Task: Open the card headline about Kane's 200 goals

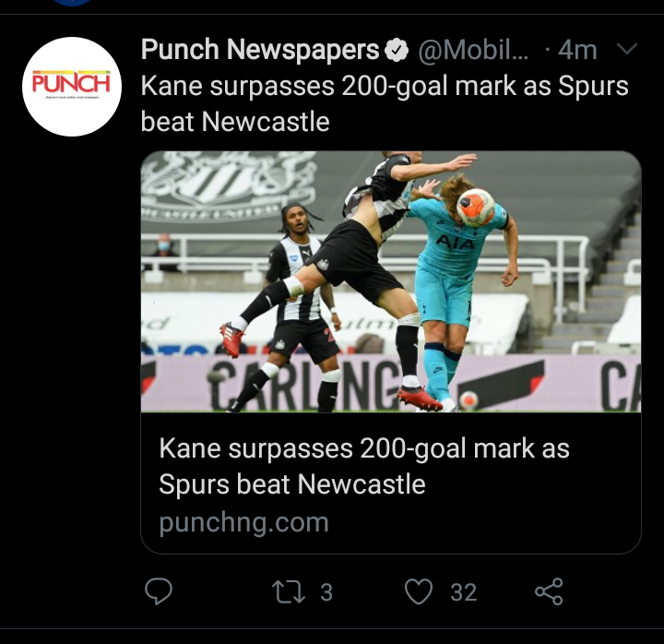Action: [364, 467]
